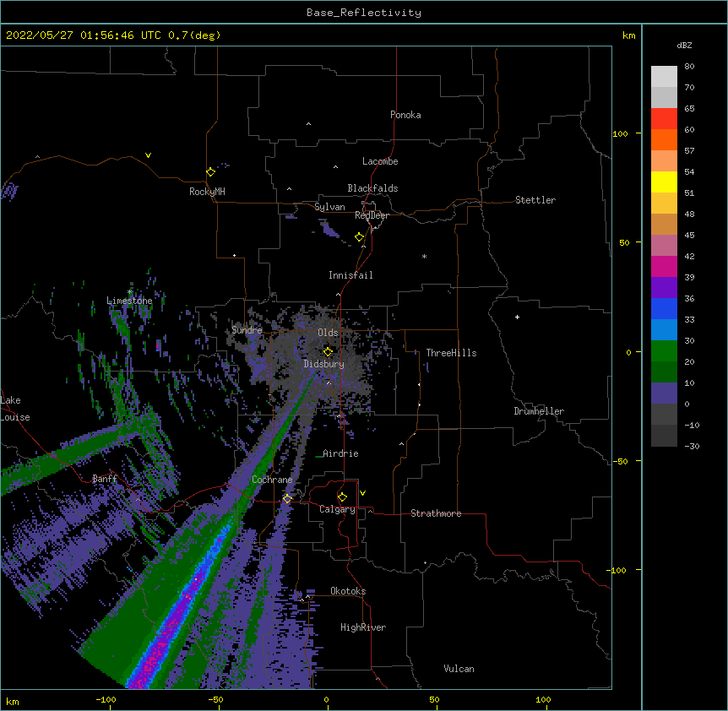Image resolution: width=728 pixels, height=711 pixels.
Task: Click the Okotoks town label
Action: point(348,591)
